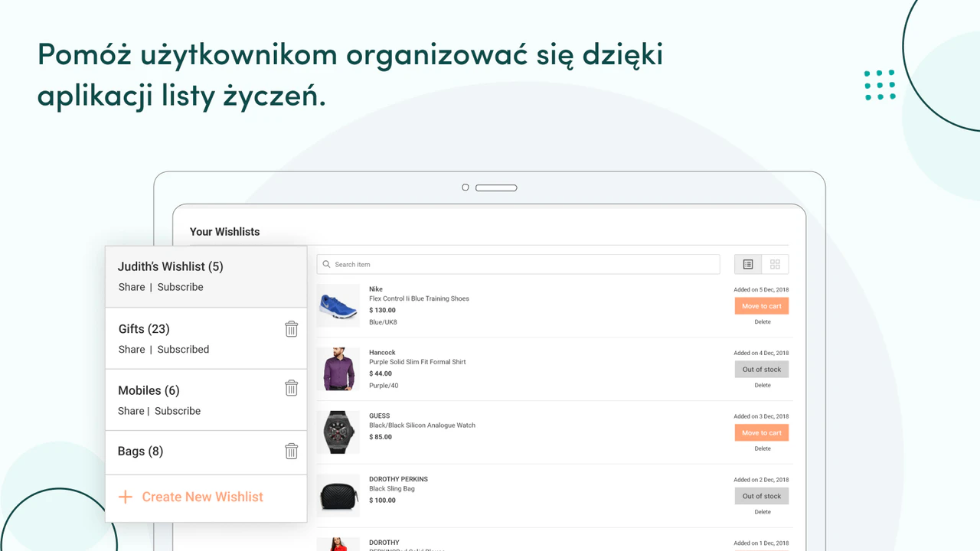Share Judith's Wishlist
This screenshot has width=980, height=551.
[132, 287]
